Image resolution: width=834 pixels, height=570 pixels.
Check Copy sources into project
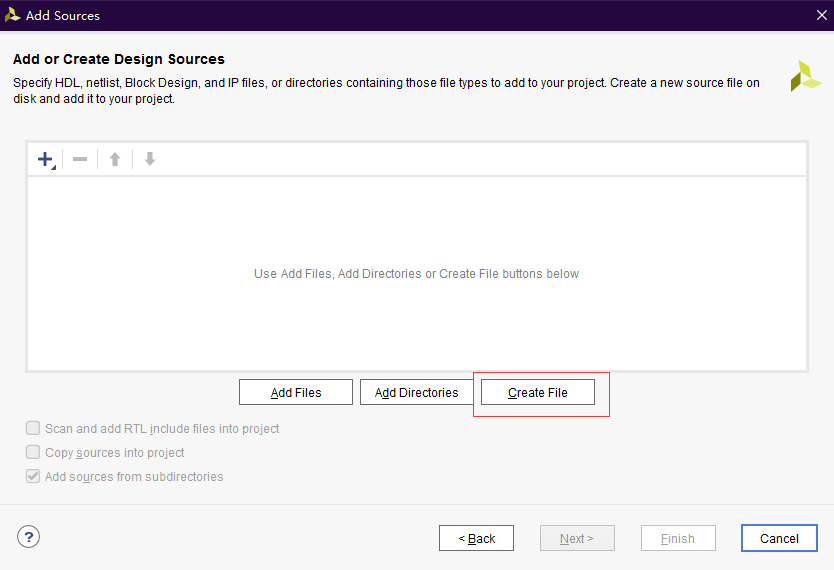[33, 452]
